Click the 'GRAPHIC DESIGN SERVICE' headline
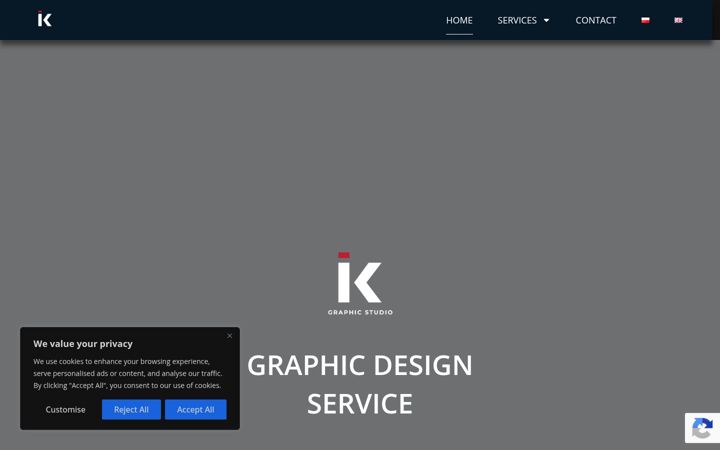Image resolution: width=720 pixels, height=450 pixels. tap(360, 384)
